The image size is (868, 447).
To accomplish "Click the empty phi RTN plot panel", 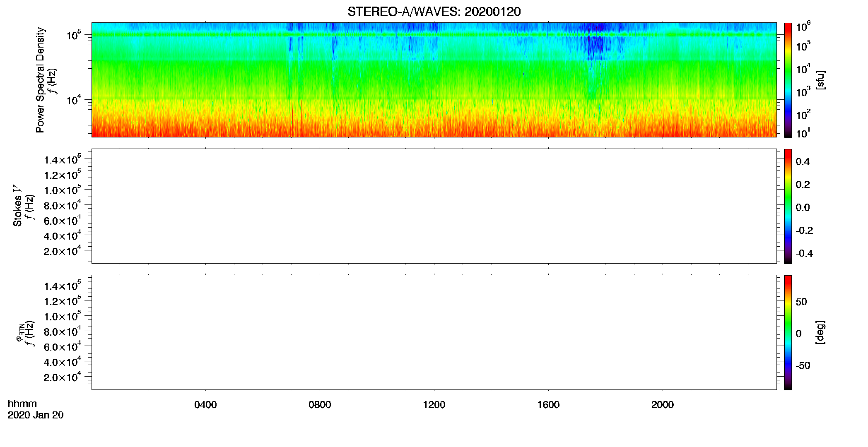I will click(434, 332).
